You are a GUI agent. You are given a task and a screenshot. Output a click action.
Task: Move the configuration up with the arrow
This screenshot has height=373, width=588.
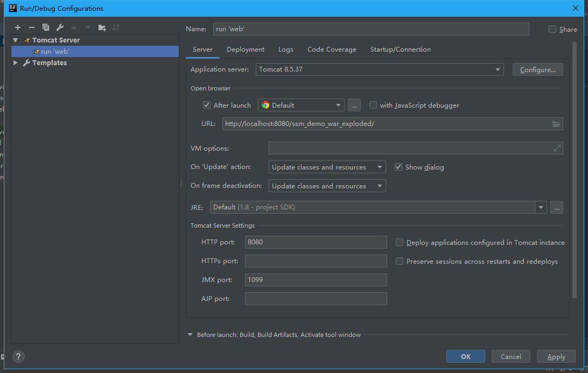(74, 27)
